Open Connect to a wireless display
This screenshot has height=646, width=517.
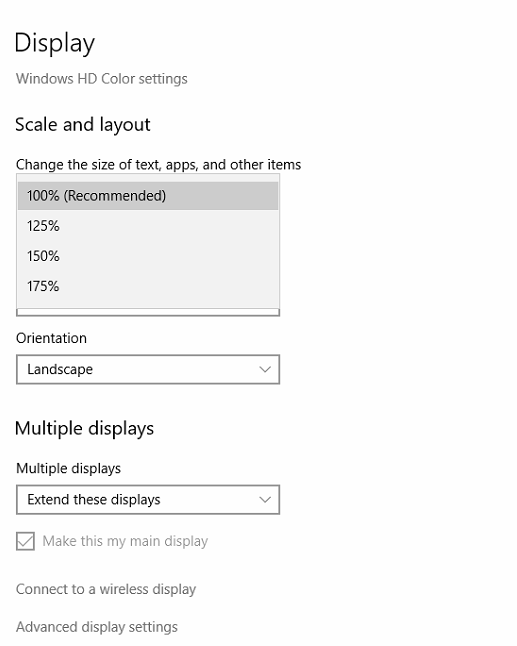106,589
